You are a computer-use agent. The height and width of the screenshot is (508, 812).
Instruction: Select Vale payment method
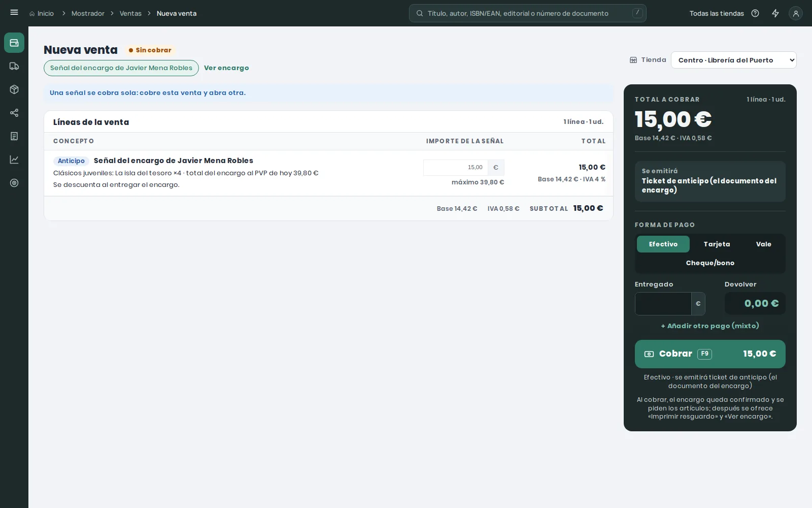(764, 244)
